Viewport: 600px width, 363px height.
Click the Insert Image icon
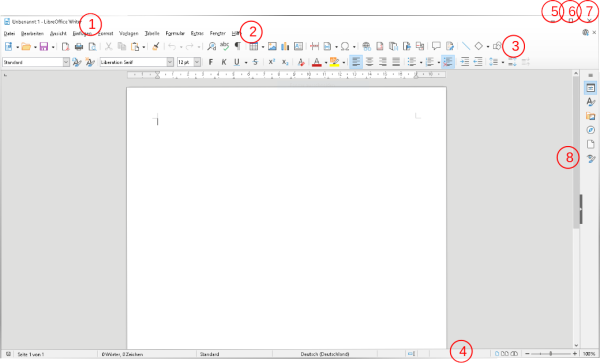point(272,47)
